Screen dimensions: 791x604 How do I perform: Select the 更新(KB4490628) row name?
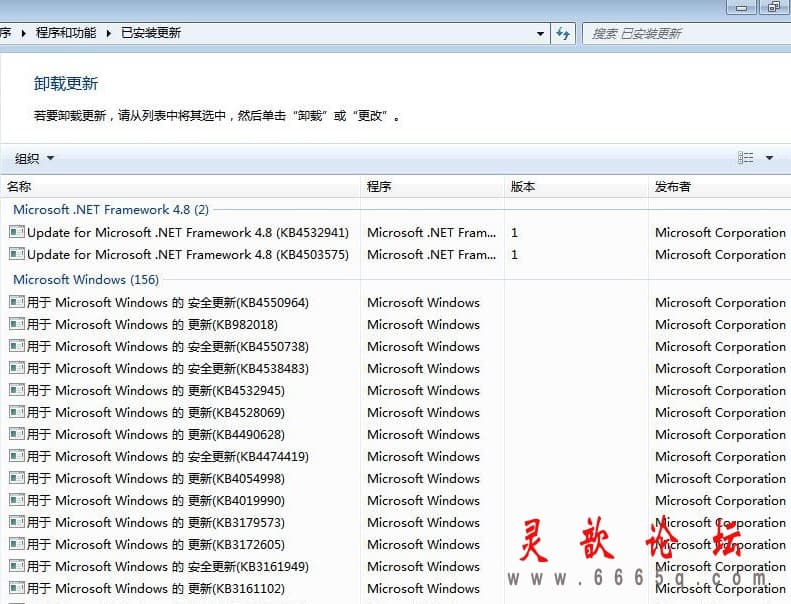pyautogui.click(x=155, y=434)
